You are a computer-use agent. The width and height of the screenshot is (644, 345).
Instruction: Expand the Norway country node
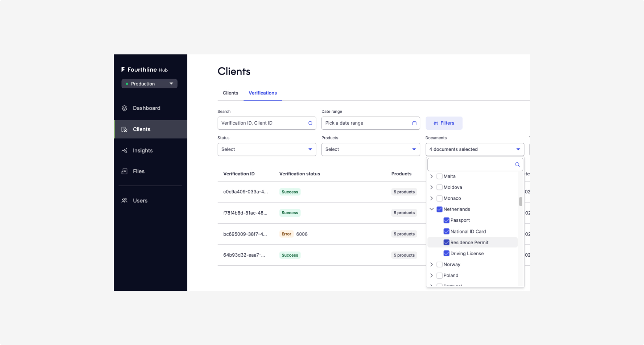[x=431, y=265]
